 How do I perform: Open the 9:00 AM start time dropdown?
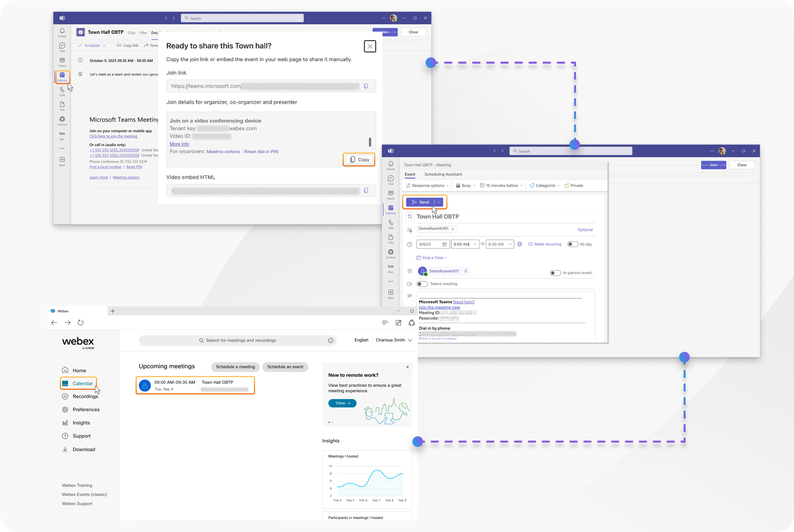[x=475, y=244]
